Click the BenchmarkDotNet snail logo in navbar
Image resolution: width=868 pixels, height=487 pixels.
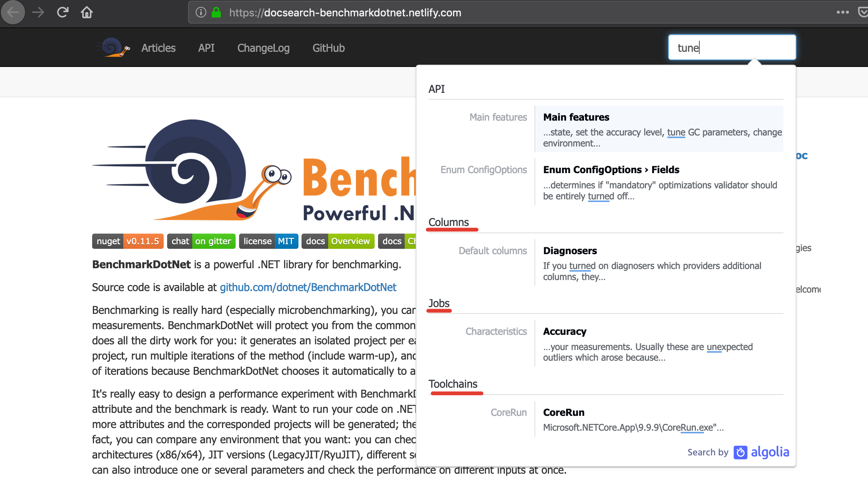click(x=112, y=48)
